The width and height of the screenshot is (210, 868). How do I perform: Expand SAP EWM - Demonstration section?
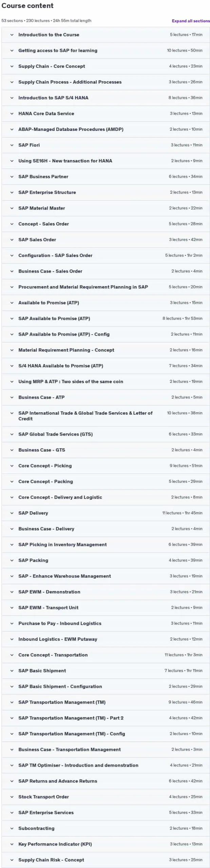(x=106, y=592)
